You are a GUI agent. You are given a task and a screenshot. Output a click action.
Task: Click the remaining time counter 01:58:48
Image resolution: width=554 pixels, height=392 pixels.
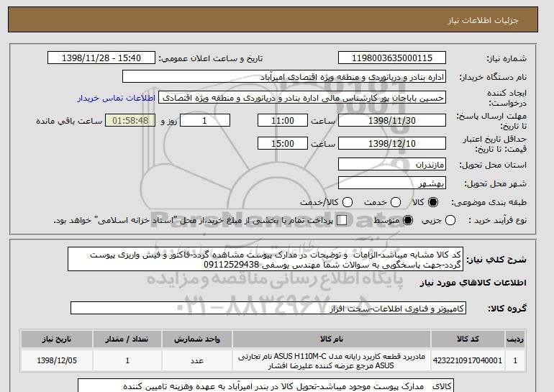[x=130, y=120]
